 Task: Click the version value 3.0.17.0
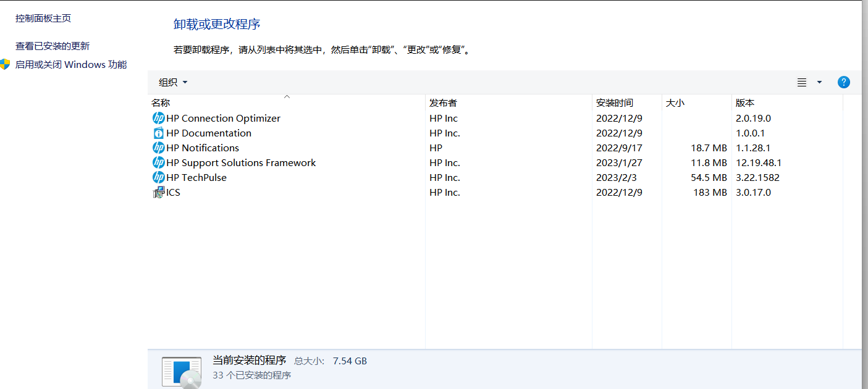(x=754, y=192)
